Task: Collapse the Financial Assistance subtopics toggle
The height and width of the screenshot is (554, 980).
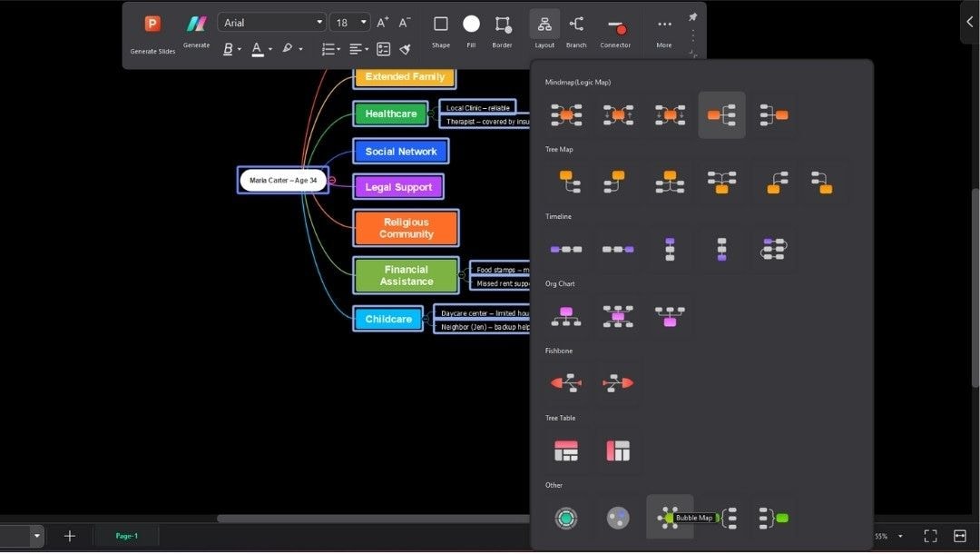Action: pyautogui.click(x=461, y=275)
